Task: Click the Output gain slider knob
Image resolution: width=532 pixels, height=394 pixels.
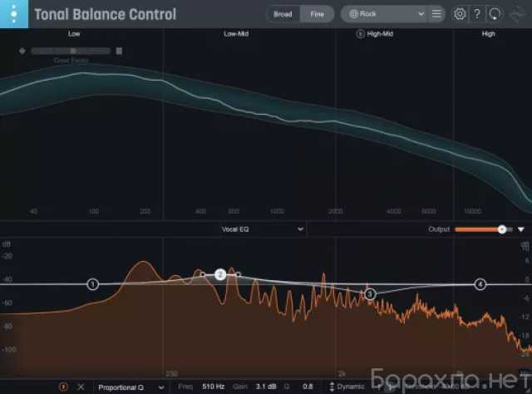Action: point(502,229)
